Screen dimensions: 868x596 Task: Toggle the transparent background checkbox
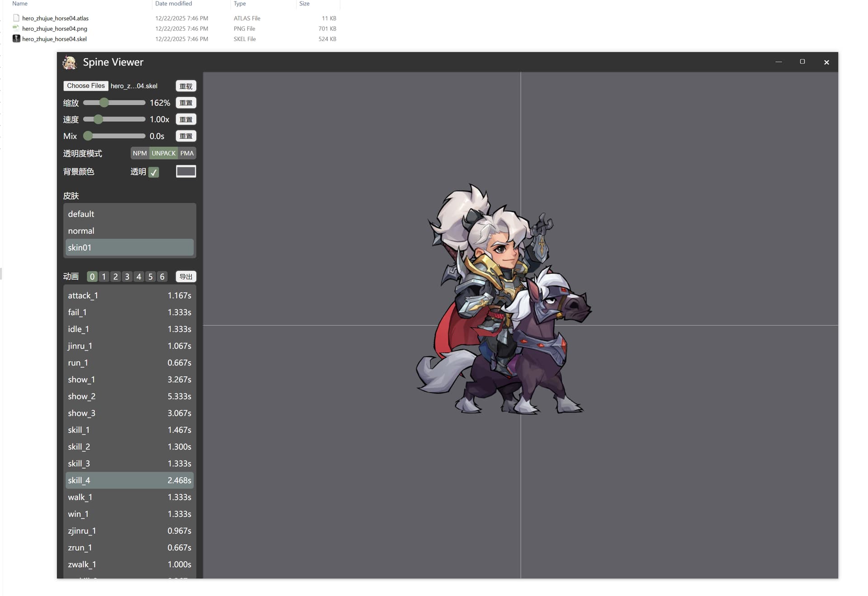154,172
